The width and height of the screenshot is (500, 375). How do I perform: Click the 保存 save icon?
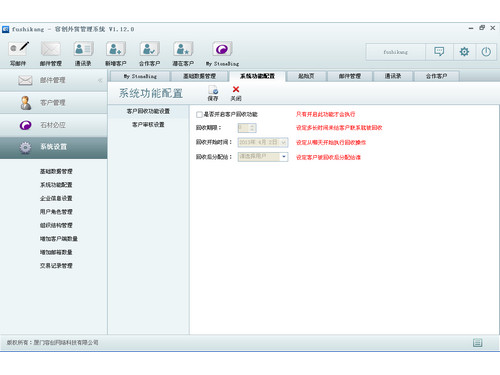(213, 93)
